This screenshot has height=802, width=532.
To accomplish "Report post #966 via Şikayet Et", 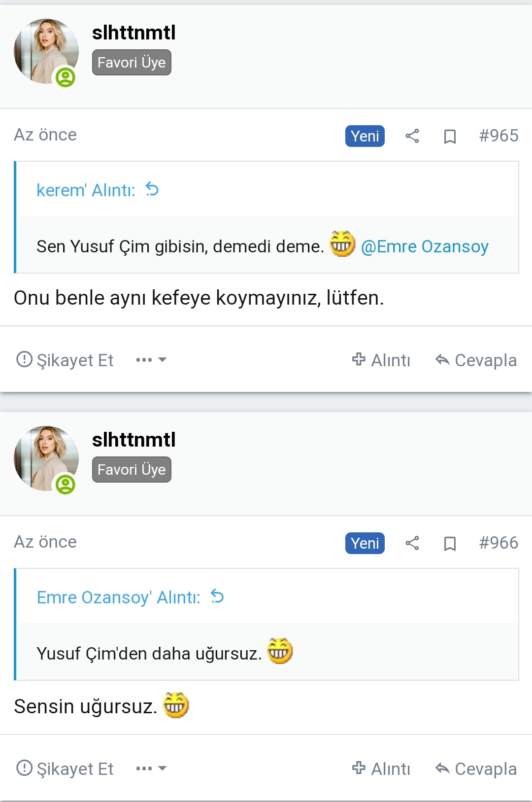I will click(x=65, y=768).
